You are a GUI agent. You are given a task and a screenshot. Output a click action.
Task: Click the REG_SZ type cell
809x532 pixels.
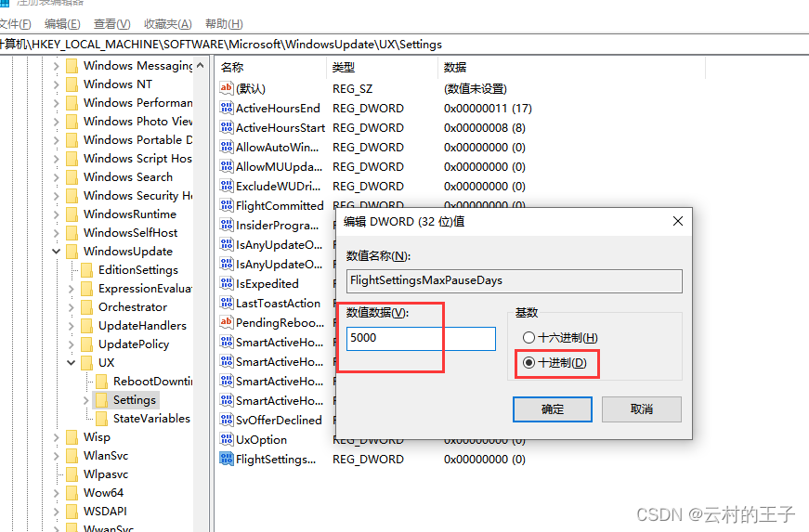click(x=352, y=89)
